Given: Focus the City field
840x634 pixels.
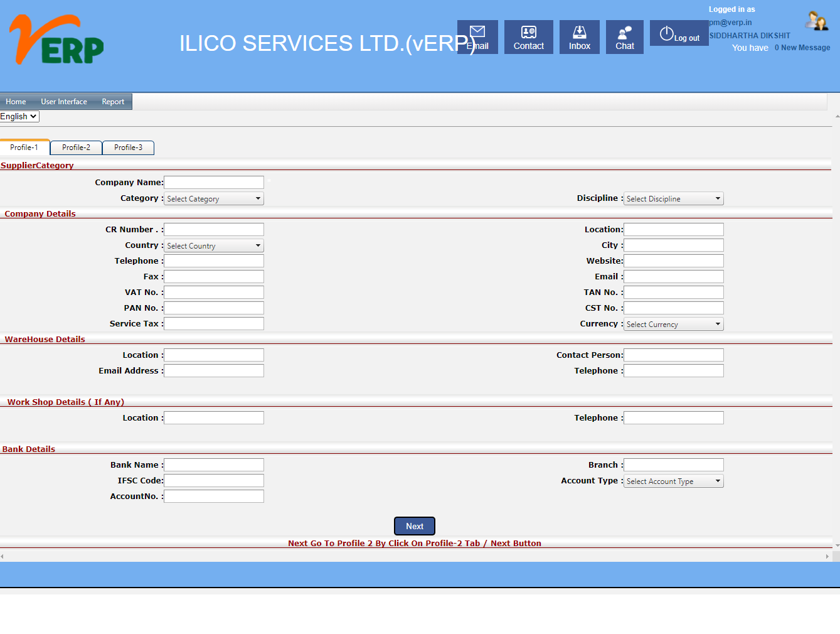Looking at the screenshot, I should pyautogui.click(x=674, y=245).
